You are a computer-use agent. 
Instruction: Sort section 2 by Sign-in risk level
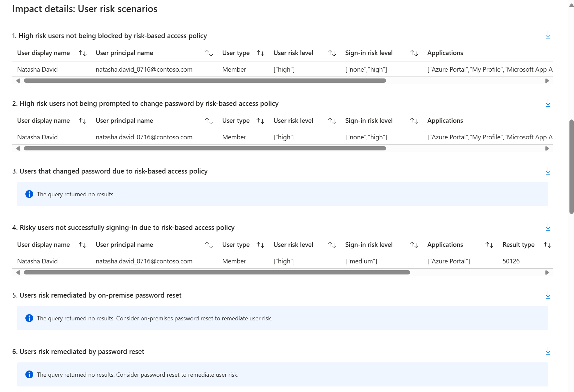[x=414, y=121]
